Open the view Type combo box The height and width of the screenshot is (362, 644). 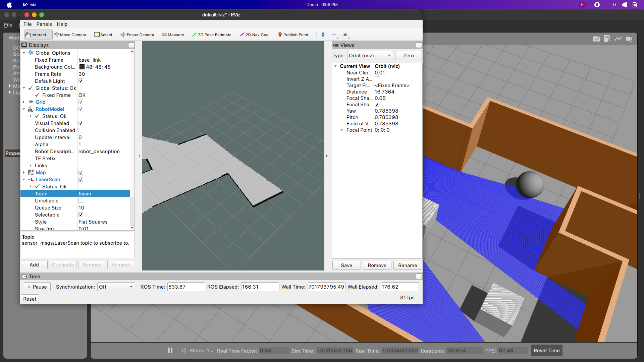[370, 56]
